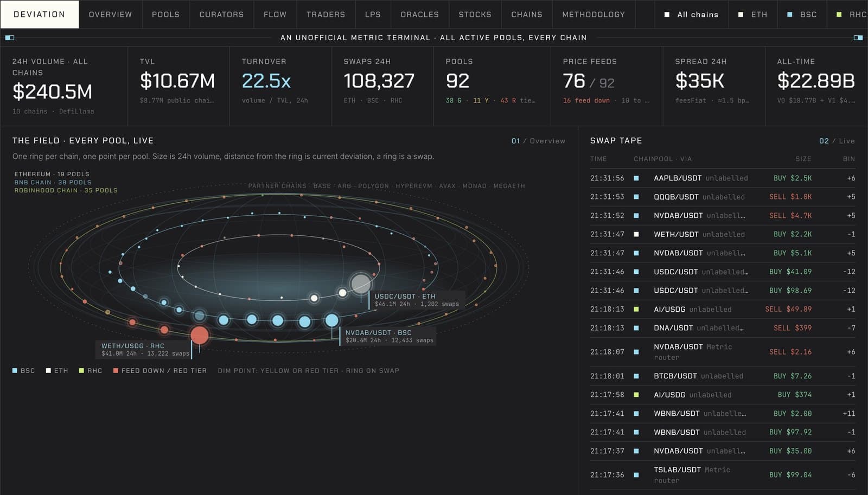Click the $35K spread value
Screen dimensions: 868x495
coord(700,81)
